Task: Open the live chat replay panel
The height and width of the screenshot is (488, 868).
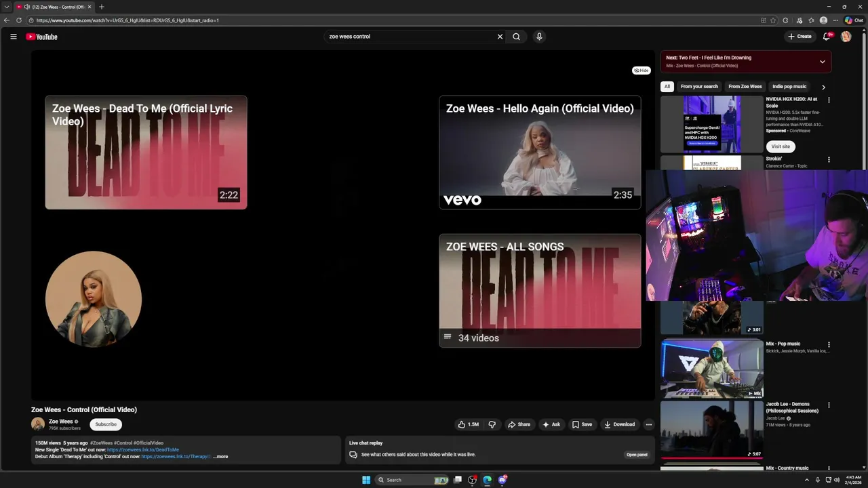Action: point(637,455)
